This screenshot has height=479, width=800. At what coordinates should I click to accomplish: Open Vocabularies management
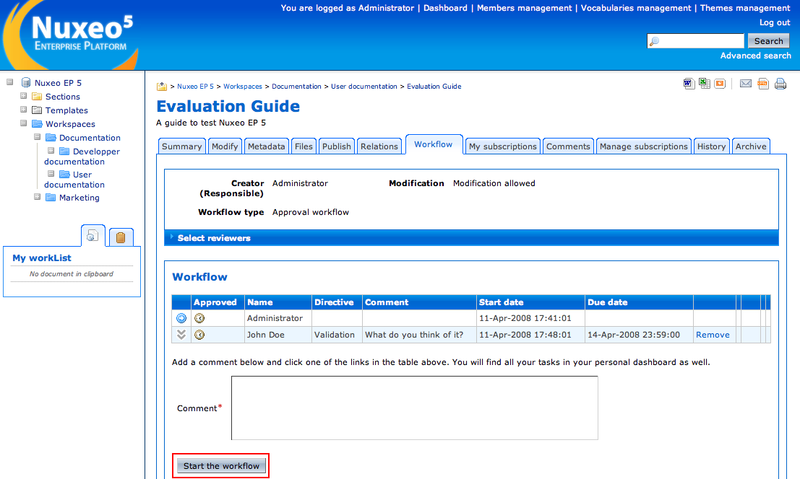(x=636, y=8)
